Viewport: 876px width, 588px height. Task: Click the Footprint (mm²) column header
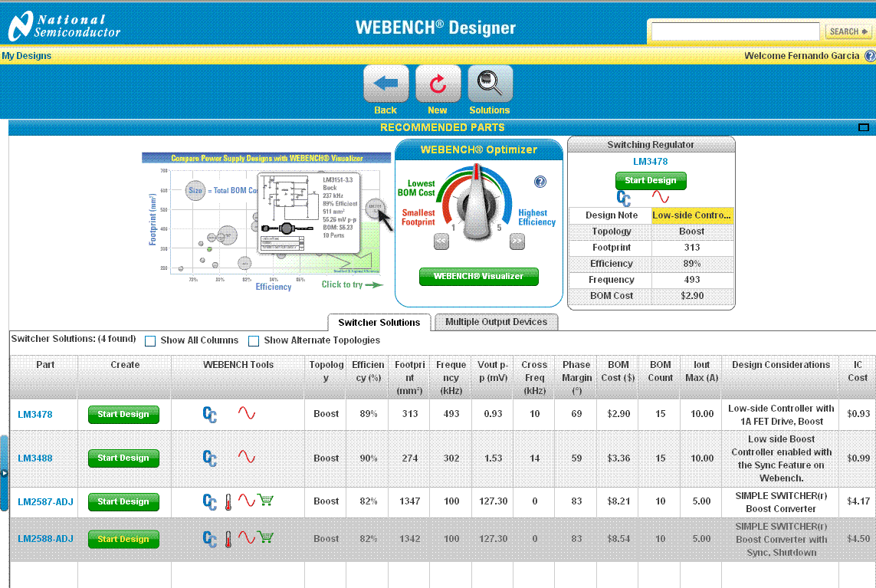(x=409, y=377)
